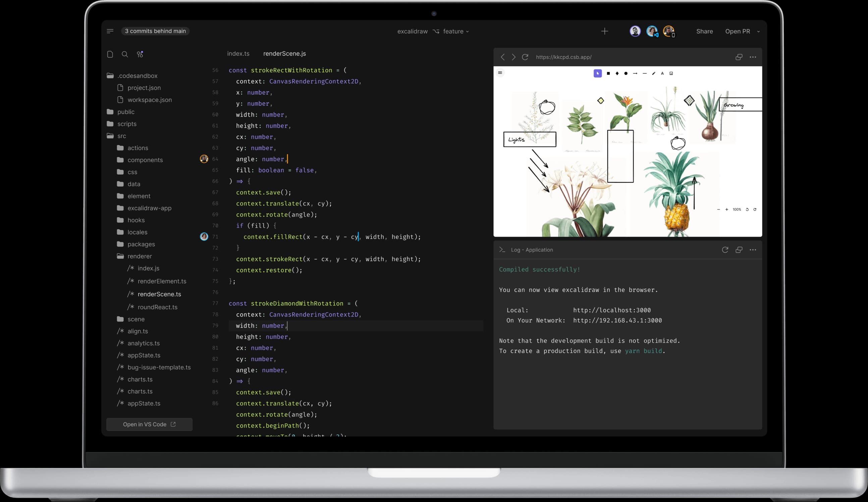Select the Excalidraw selection pointer tool
This screenshot has height=502, width=868.
598,73
